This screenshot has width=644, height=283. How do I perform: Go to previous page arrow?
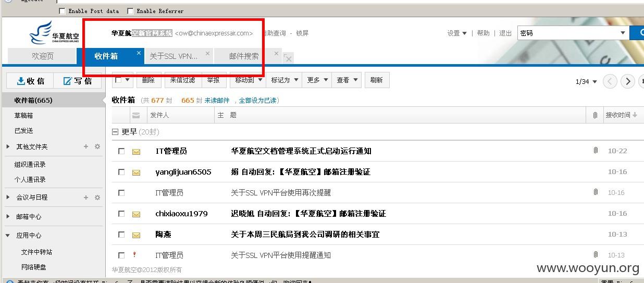(x=610, y=81)
